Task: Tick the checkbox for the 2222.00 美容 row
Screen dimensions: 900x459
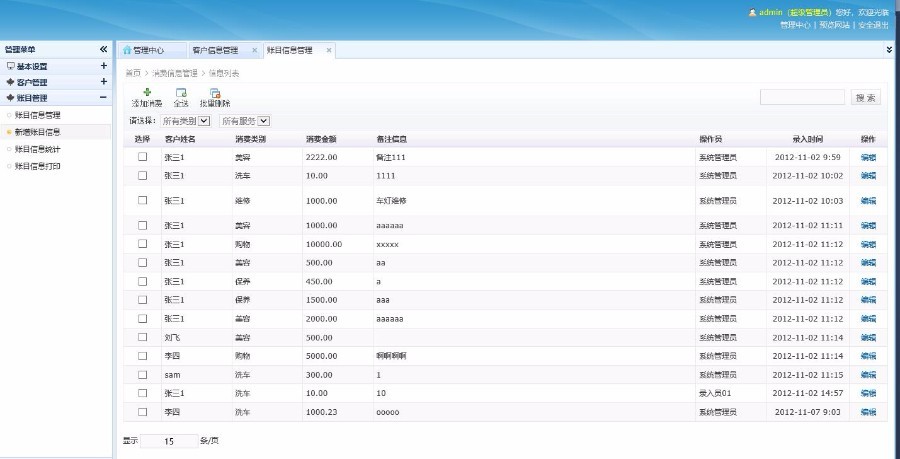Action: (x=142, y=157)
